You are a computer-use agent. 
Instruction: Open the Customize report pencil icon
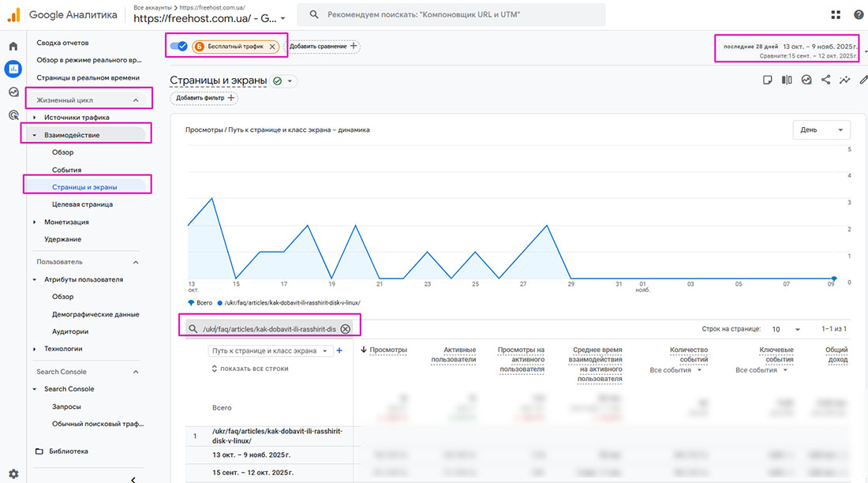coord(863,80)
